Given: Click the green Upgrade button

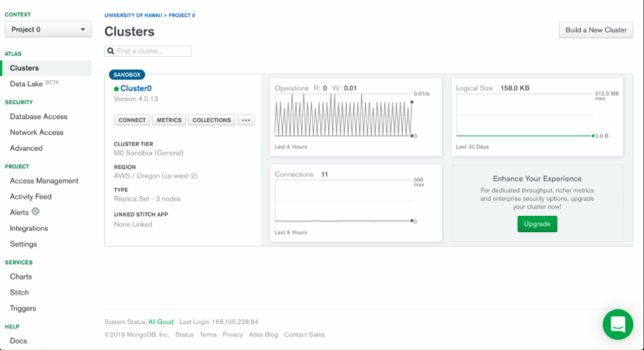Looking at the screenshot, I should pos(537,224).
